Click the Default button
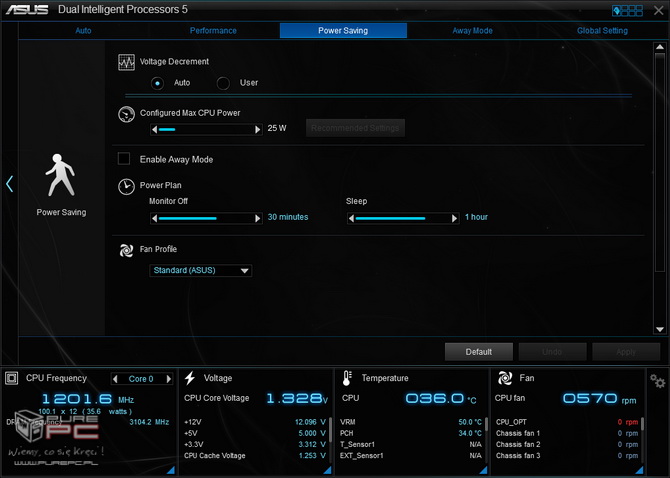This screenshot has width=670, height=478. [479, 352]
